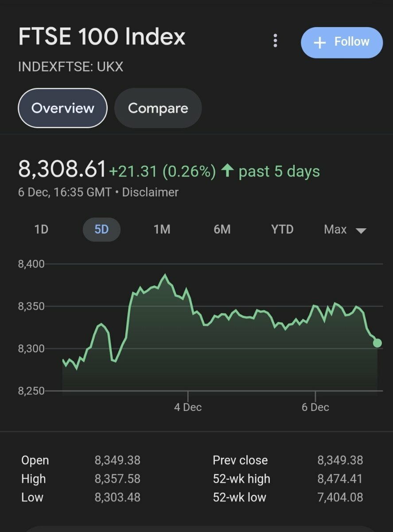The image size is (393, 532).
Task: Switch to the Overview tab
Action: pyautogui.click(x=62, y=108)
